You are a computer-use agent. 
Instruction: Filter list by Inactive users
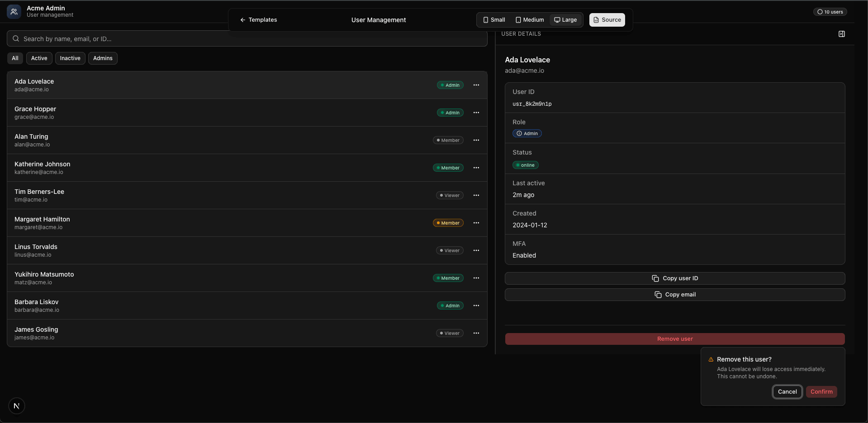[x=70, y=58]
